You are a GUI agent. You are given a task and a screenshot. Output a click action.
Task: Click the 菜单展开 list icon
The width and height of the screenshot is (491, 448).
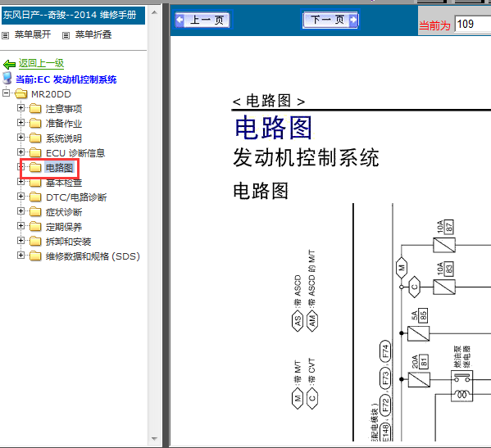coord(5,35)
